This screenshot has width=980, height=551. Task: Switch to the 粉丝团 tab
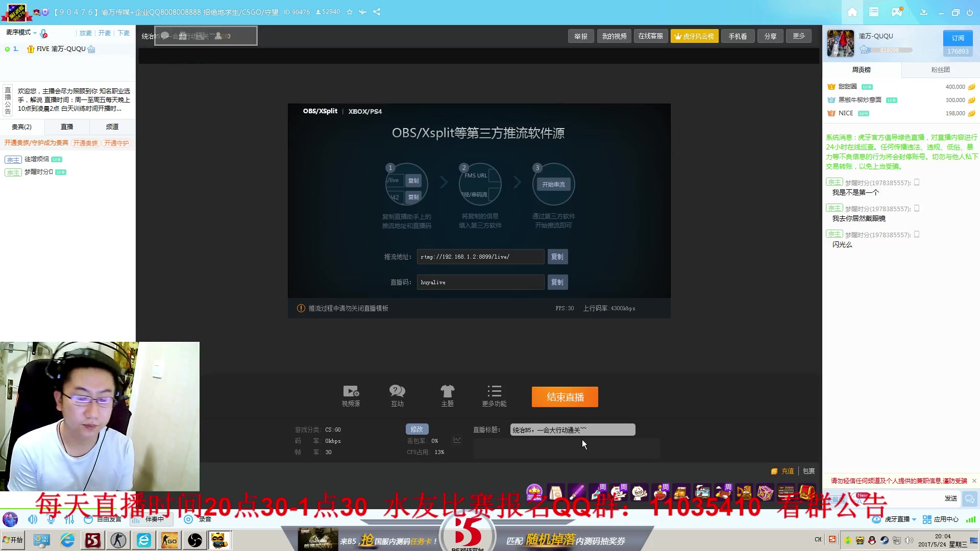tap(940, 70)
